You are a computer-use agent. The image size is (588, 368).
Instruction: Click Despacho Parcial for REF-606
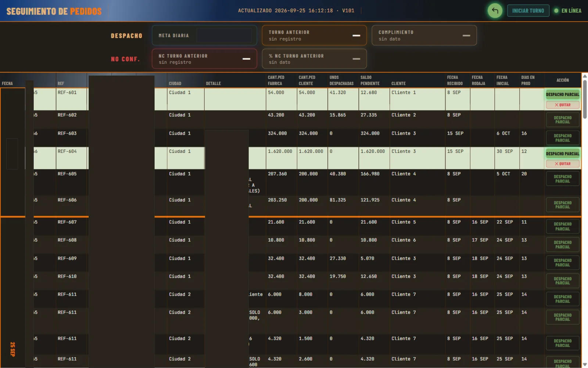[x=562, y=205]
